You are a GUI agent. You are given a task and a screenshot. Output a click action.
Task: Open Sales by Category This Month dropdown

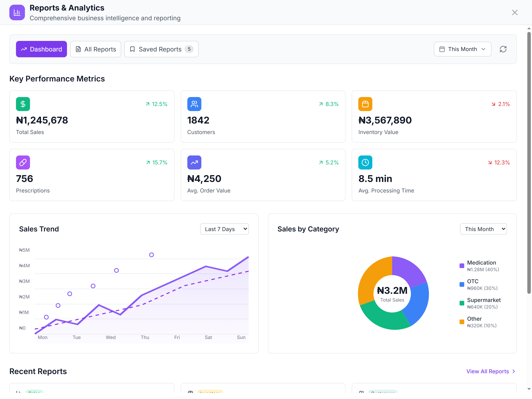point(483,229)
